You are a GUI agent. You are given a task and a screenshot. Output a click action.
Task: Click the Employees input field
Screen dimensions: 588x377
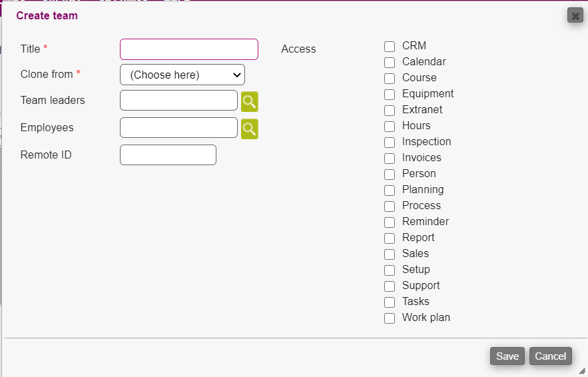(178, 128)
